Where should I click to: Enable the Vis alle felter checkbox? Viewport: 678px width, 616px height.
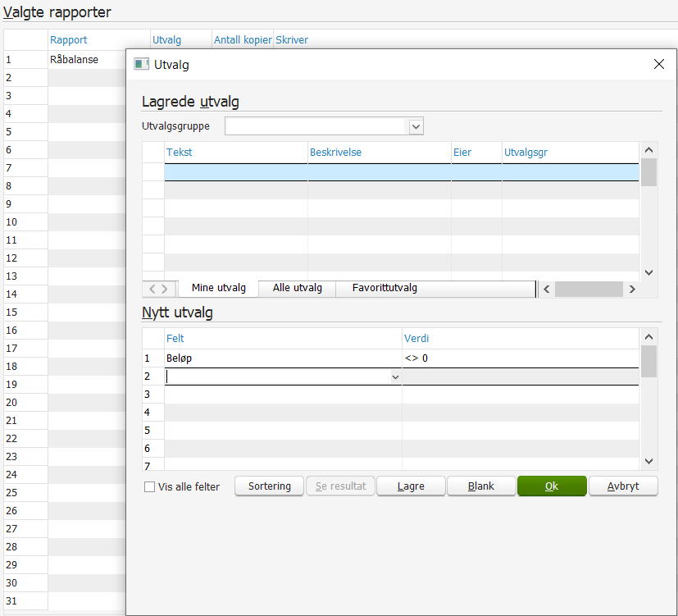point(149,486)
